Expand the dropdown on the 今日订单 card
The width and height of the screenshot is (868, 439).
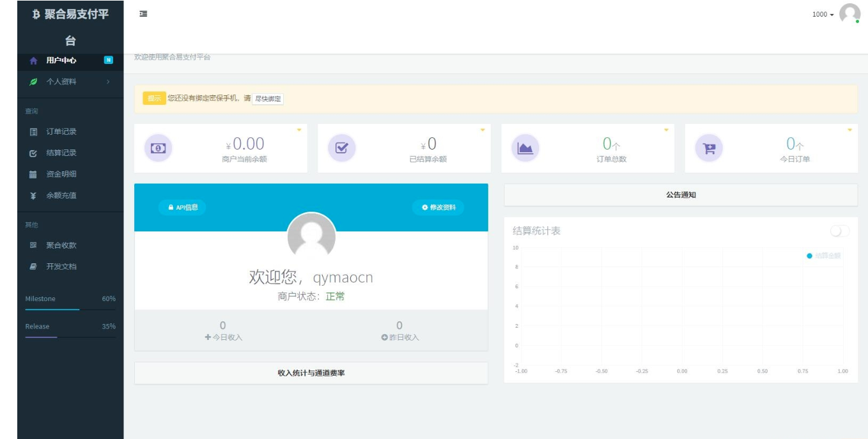[x=849, y=129]
